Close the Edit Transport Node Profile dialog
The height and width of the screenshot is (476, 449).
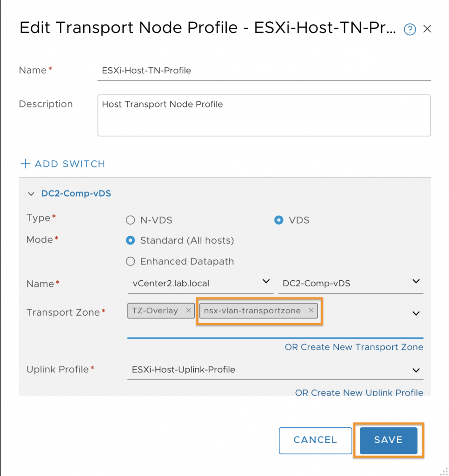427,29
